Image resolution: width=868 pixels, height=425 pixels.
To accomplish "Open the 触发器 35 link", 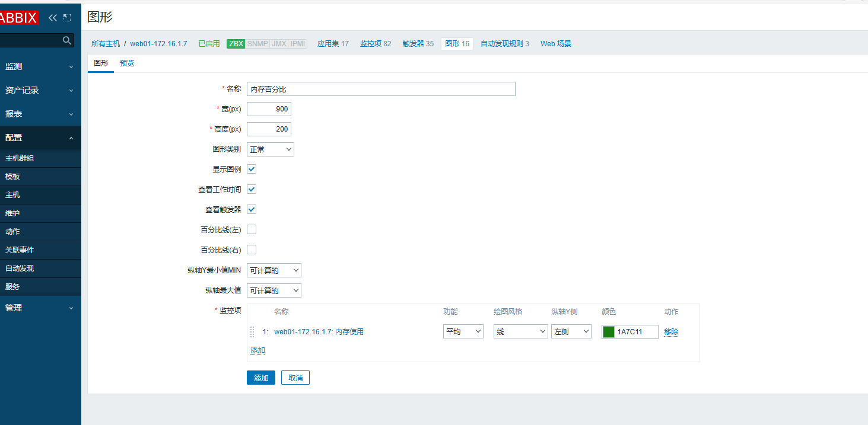I will pyautogui.click(x=418, y=44).
